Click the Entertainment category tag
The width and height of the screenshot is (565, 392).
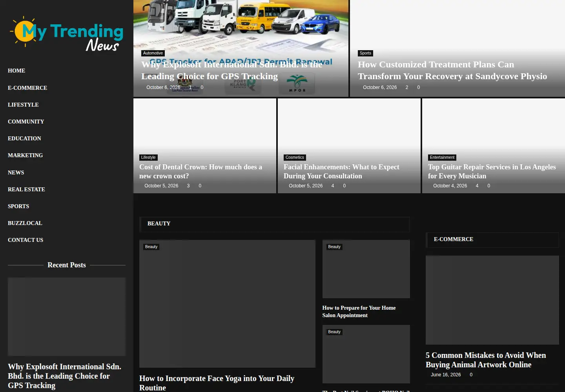pos(442,158)
